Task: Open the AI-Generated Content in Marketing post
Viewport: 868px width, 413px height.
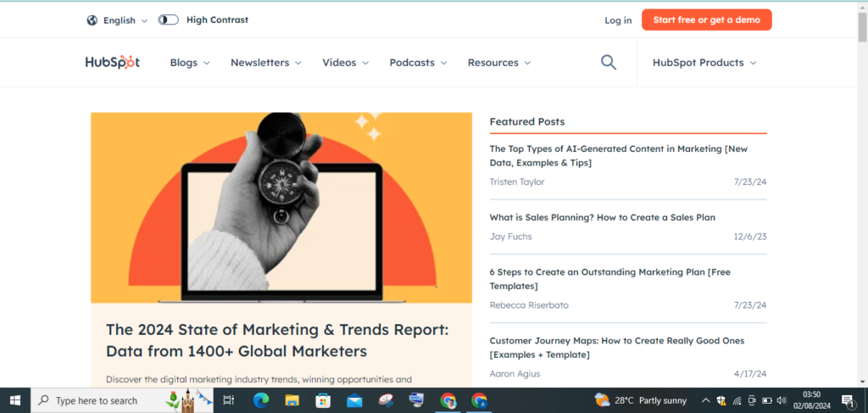Action: pos(619,155)
